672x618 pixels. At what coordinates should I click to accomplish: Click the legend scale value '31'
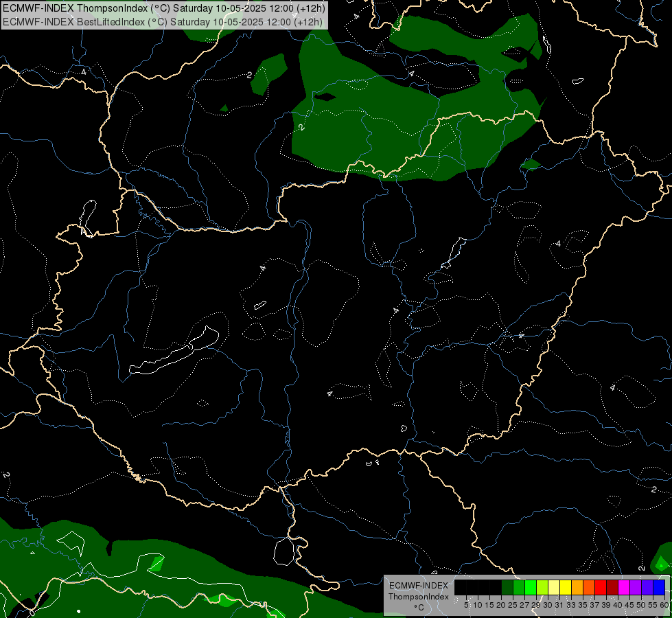click(559, 605)
